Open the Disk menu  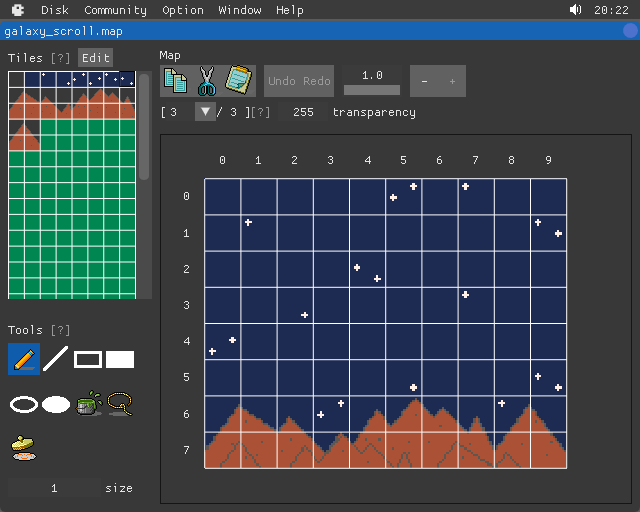[x=55, y=10]
